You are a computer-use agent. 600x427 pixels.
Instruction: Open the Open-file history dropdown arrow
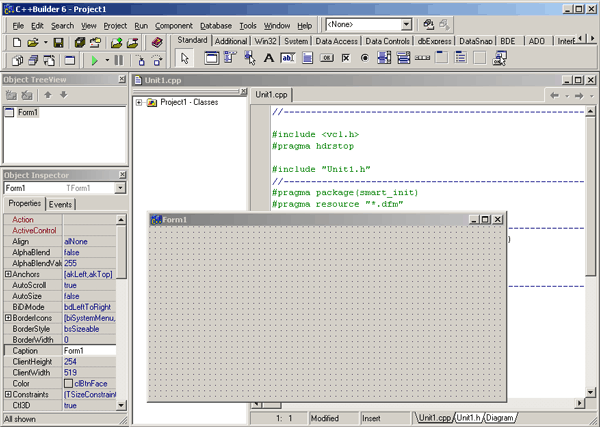click(46, 42)
